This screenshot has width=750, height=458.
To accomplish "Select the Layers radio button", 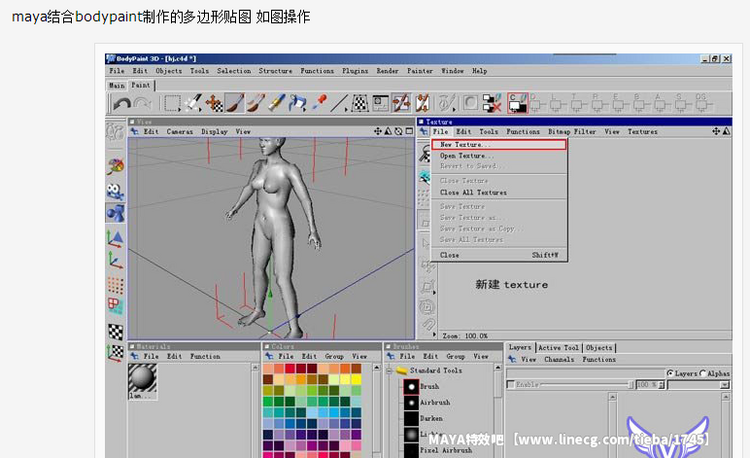I will (x=670, y=373).
